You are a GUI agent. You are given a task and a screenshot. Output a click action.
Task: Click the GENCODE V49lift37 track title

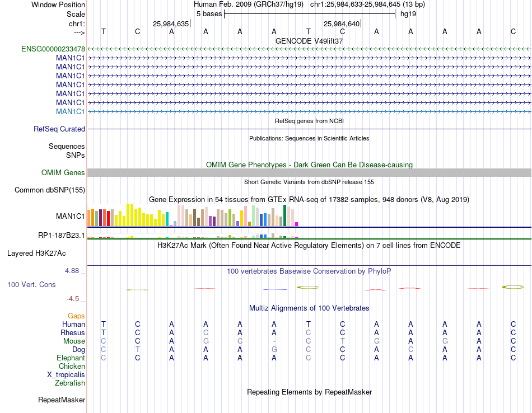pyautogui.click(x=309, y=41)
